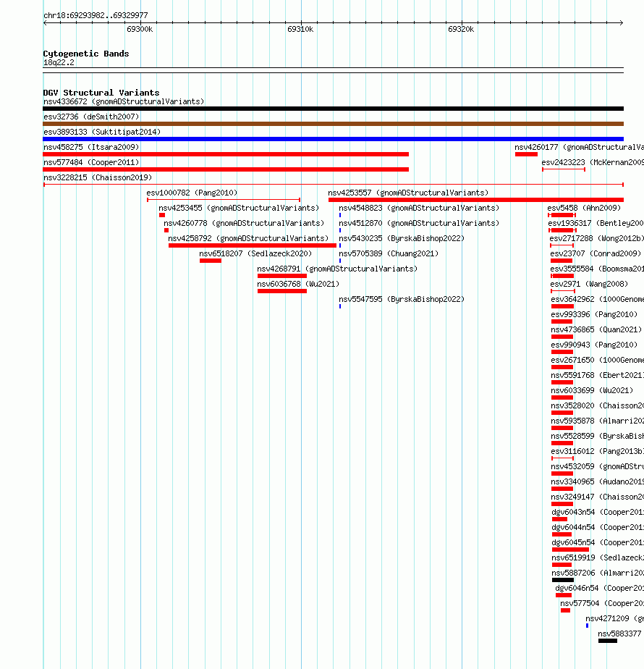Open esv23707 (Conrad2009) label
644x669 pixels.
coord(596,254)
